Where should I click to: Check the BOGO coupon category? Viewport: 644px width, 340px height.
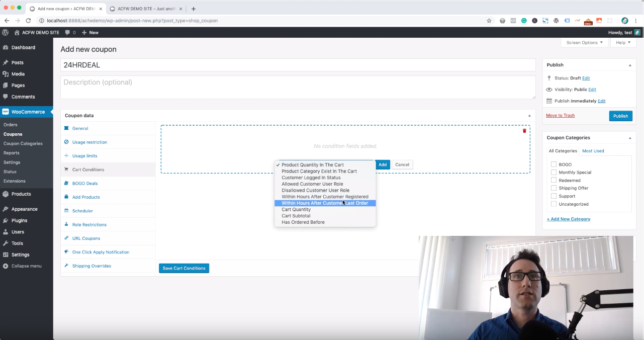click(554, 164)
